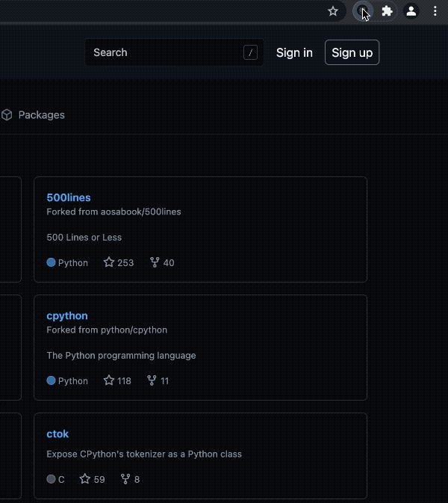
Task: Switch to the Packages tab
Action: (33, 115)
